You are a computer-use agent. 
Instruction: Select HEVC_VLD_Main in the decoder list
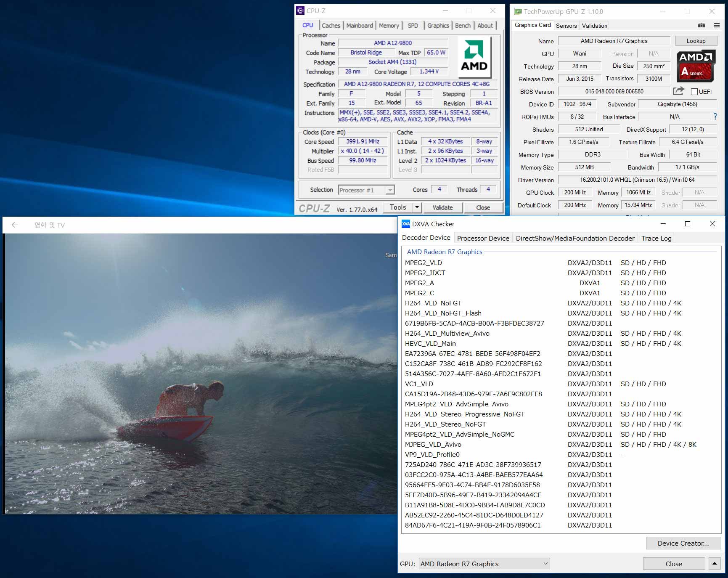[430, 344]
